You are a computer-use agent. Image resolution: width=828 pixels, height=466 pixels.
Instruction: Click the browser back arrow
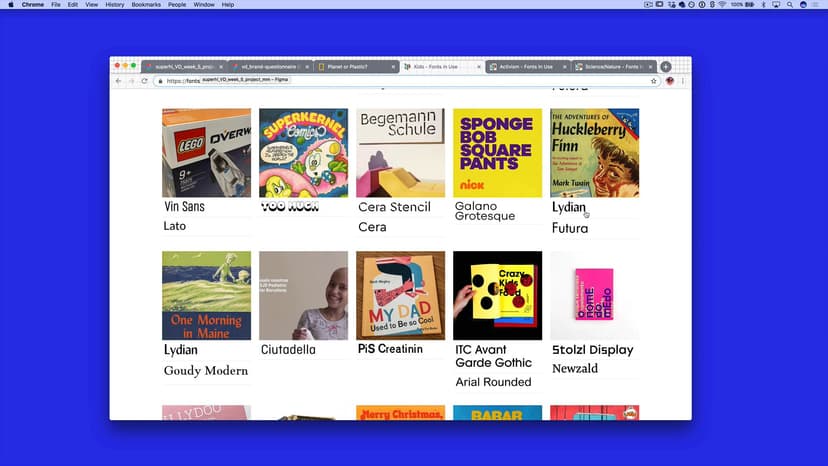click(x=118, y=81)
